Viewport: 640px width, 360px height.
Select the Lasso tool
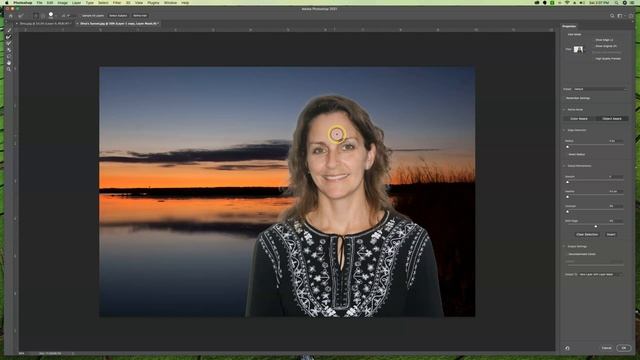pos(9,56)
